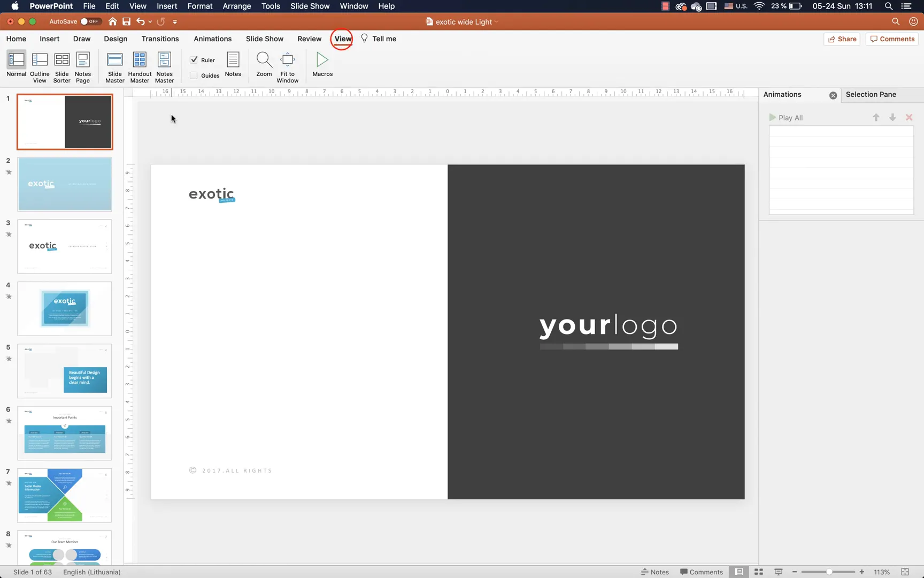Open the Slide Show menu in menu bar
This screenshot has height=578, width=924.
310,6
